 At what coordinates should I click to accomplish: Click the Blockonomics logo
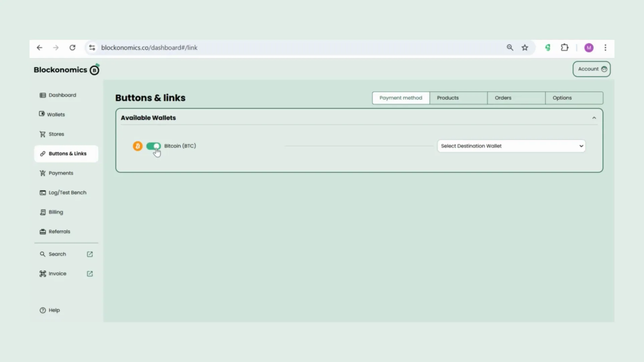click(x=66, y=69)
